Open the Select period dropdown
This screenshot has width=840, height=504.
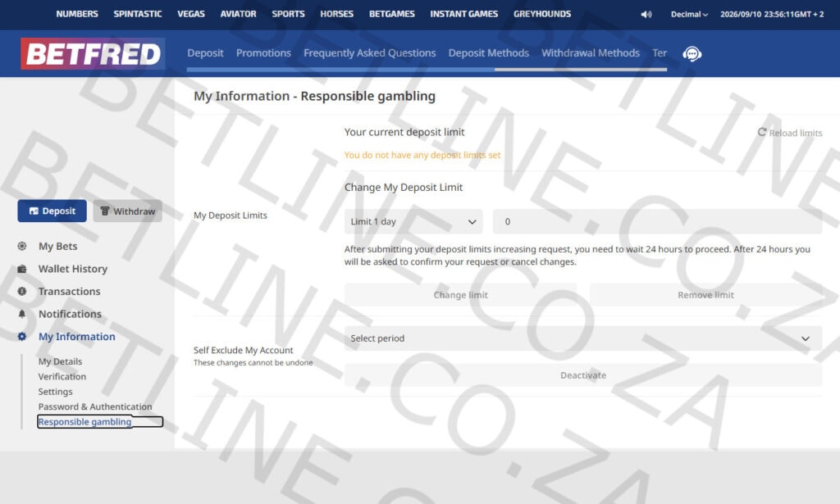coord(583,338)
